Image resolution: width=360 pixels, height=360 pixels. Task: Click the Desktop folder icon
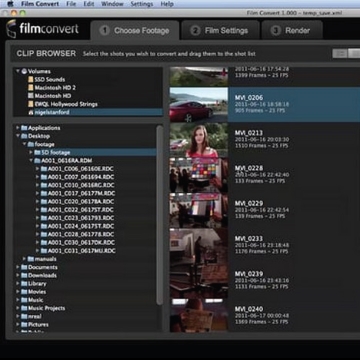pos(24,136)
